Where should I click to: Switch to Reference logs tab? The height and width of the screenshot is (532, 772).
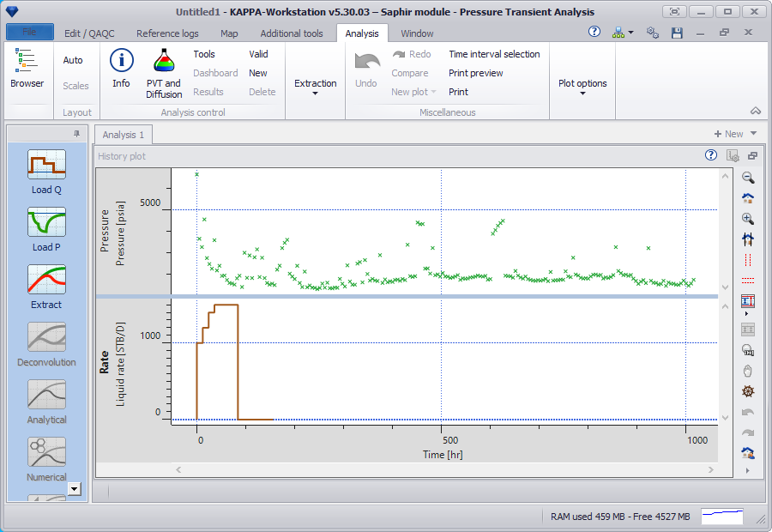167,33
